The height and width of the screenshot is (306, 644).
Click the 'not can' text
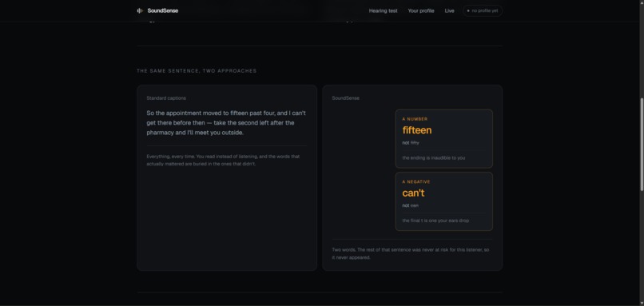(x=410, y=205)
